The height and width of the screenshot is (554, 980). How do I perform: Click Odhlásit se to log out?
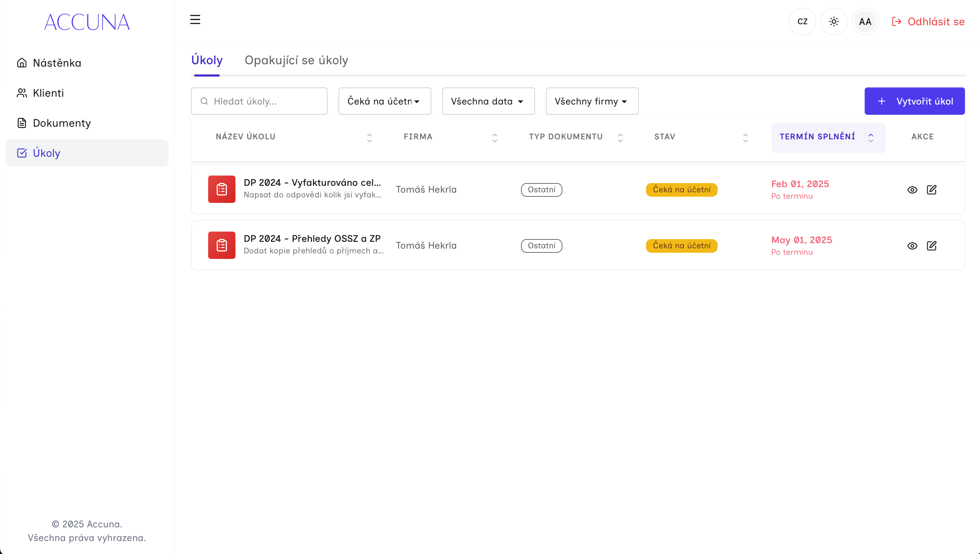[928, 22]
